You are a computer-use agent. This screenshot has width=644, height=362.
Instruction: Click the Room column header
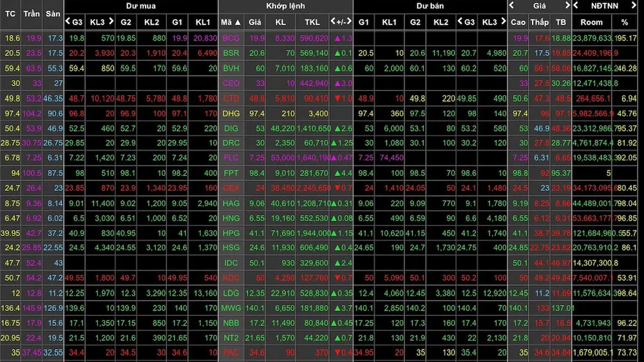pos(591,22)
